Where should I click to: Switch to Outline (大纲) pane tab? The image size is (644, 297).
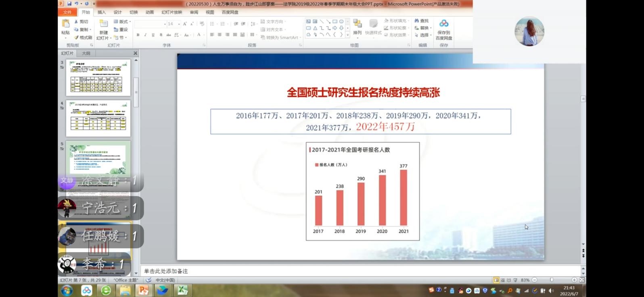tap(86, 53)
